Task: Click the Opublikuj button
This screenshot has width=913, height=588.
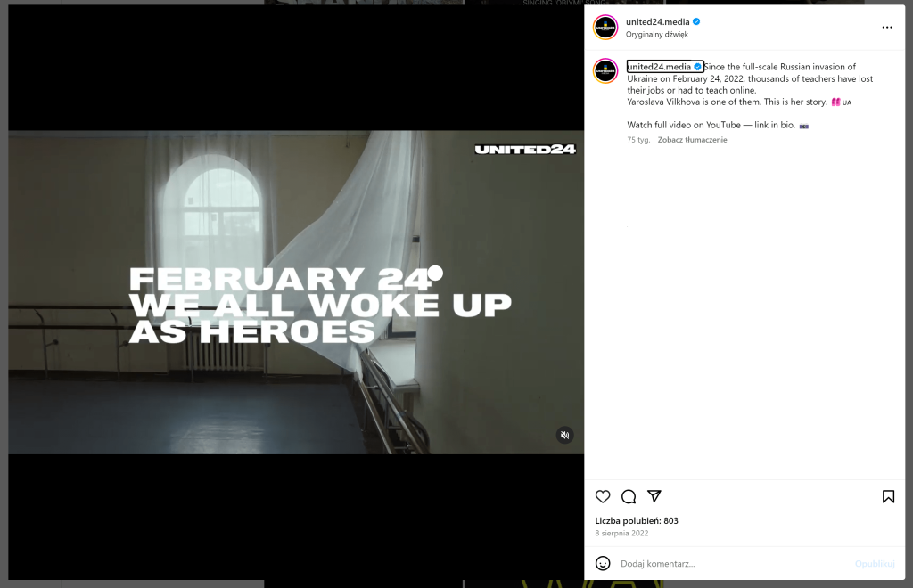Action: tap(875, 564)
